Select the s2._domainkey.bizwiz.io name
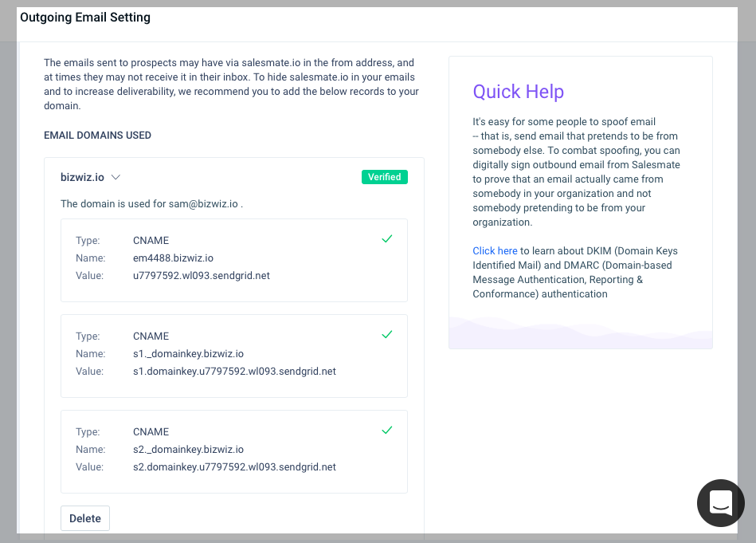The height and width of the screenshot is (543, 756). (188, 449)
